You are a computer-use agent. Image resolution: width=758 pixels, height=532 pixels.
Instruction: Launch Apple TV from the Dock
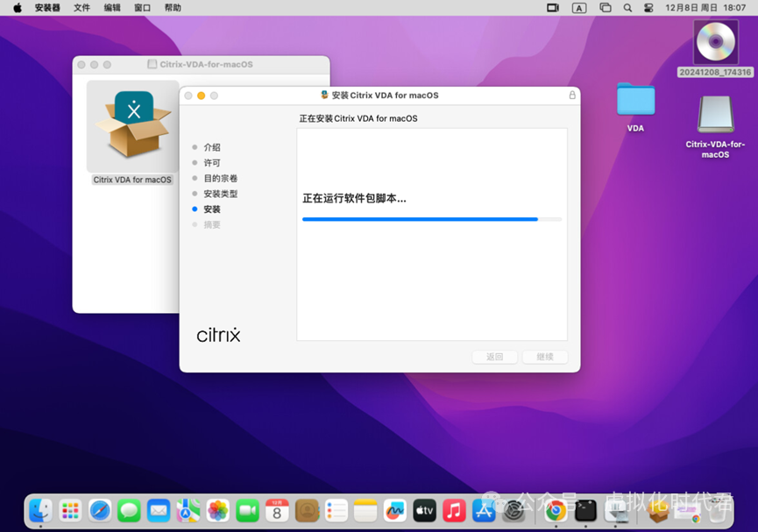click(424, 511)
